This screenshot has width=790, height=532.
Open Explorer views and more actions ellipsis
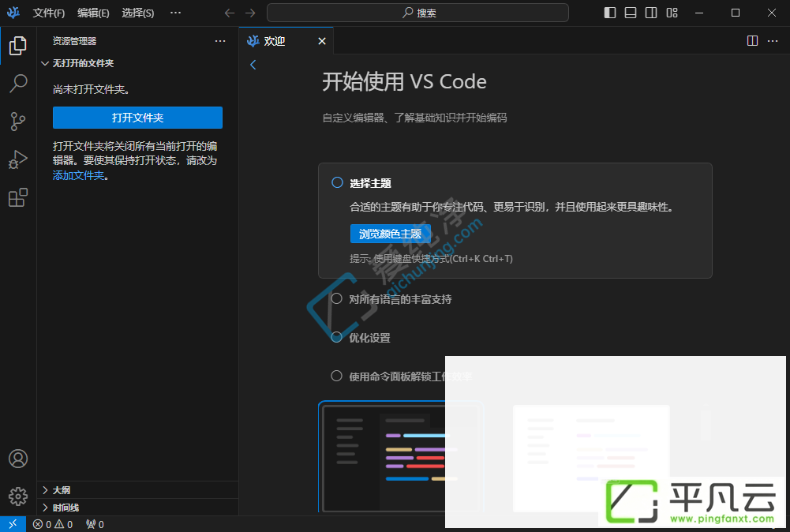tap(220, 41)
